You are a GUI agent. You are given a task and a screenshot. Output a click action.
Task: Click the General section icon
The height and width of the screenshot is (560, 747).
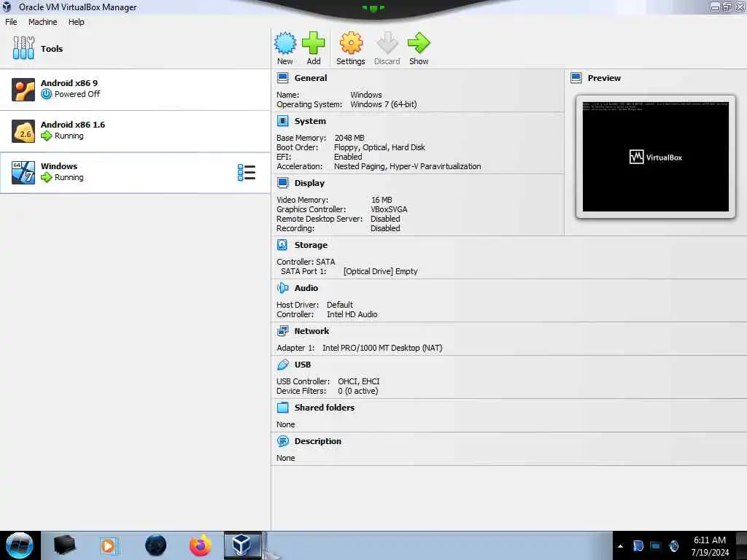click(x=282, y=78)
